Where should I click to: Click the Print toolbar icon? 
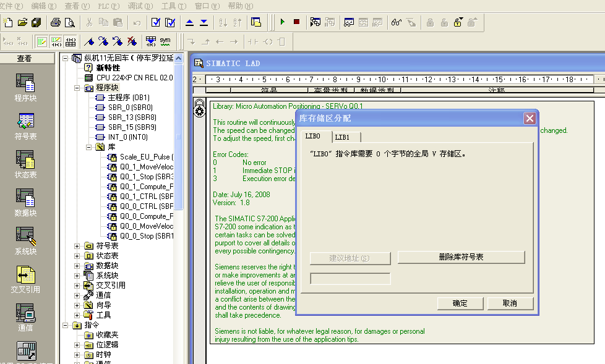coord(56,22)
